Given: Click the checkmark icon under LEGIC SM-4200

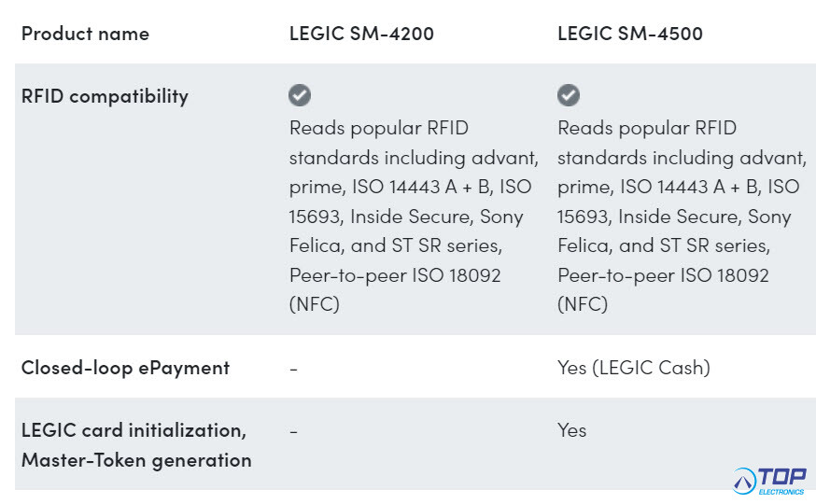Looking at the screenshot, I should point(300,95).
